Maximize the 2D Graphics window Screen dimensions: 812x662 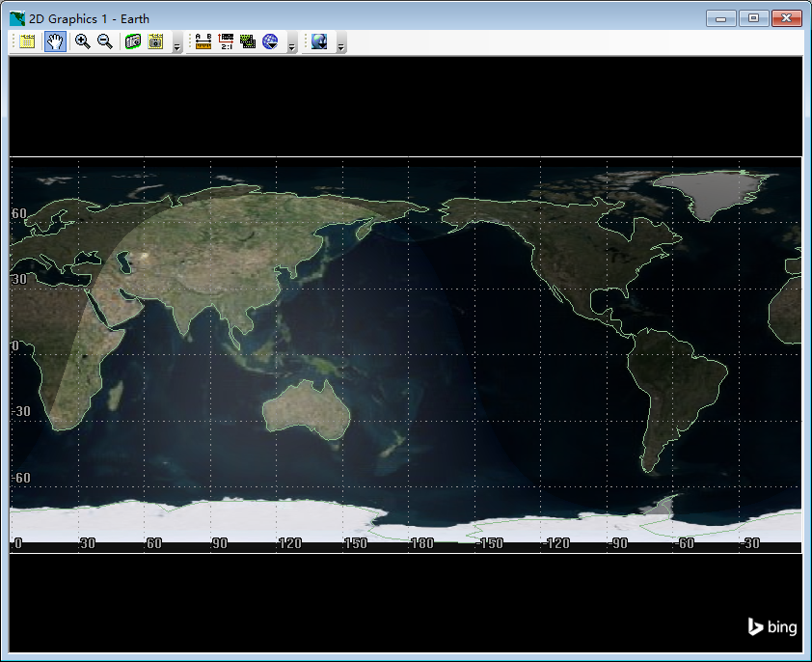pyautogui.click(x=753, y=17)
